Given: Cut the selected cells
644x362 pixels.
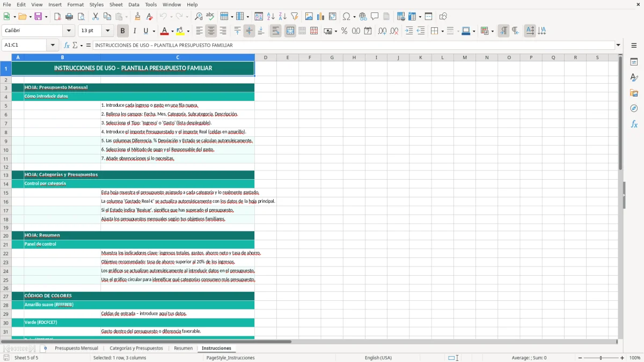Looking at the screenshot, I should click(x=96, y=17).
